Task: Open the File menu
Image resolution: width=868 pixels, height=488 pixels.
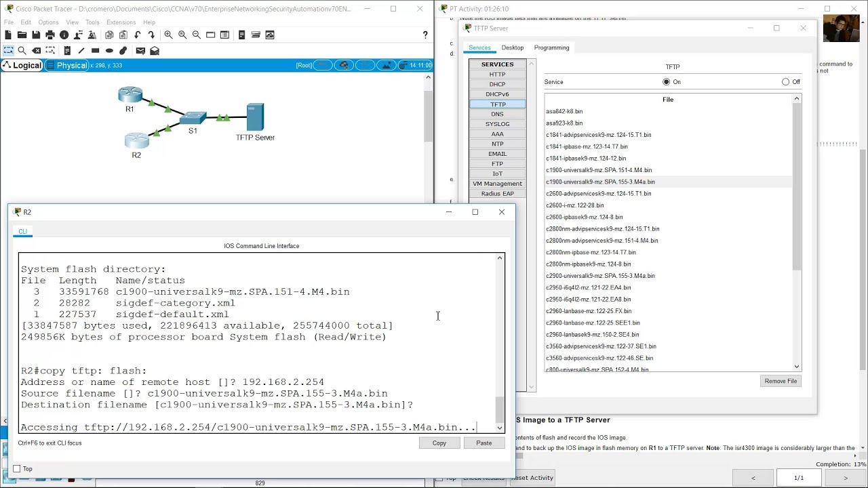Action: pyautogui.click(x=9, y=22)
